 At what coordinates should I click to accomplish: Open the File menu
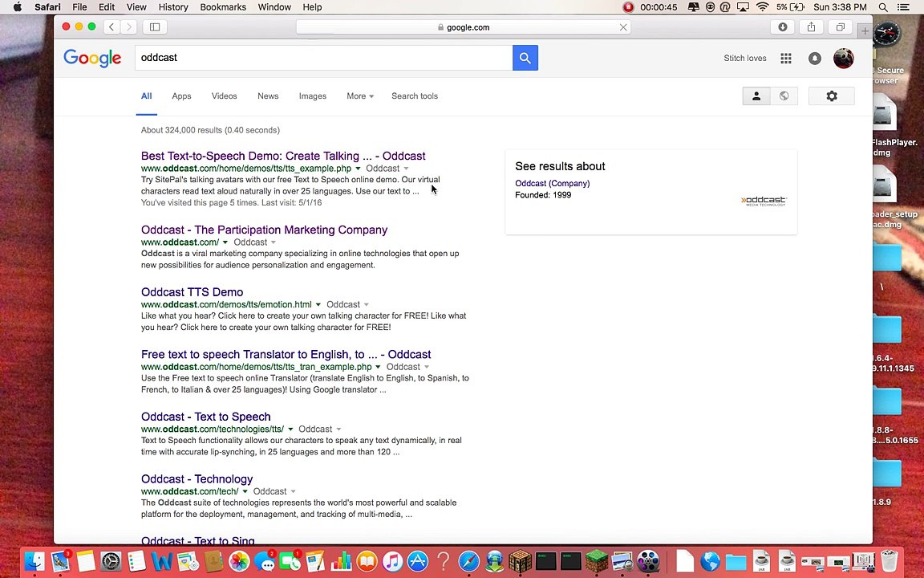tap(79, 7)
